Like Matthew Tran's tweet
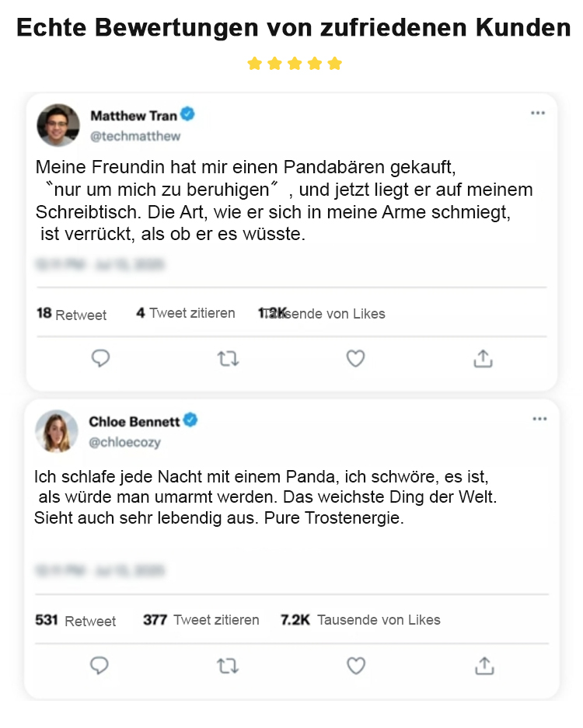This screenshot has height=728, width=583. (355, 358)
